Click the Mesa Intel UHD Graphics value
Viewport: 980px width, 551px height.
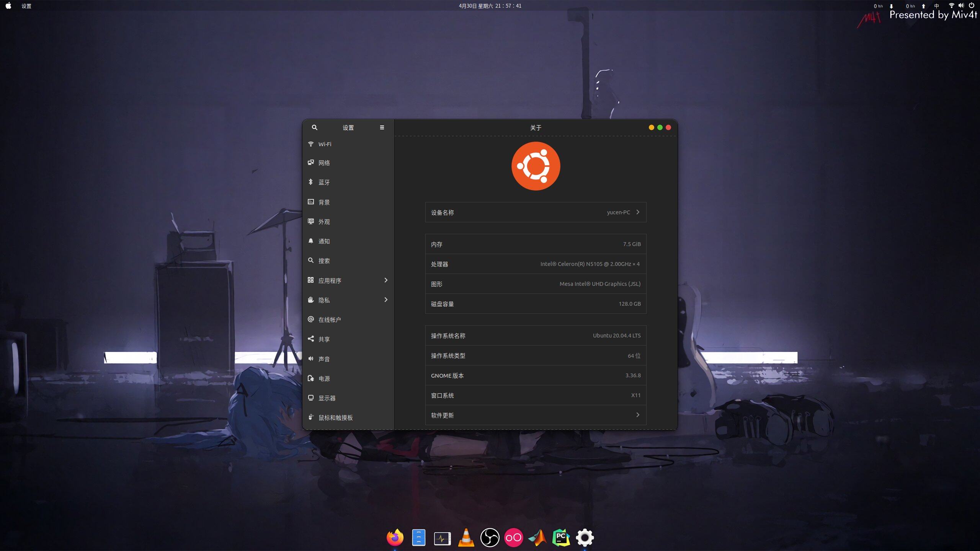[600, 284]
